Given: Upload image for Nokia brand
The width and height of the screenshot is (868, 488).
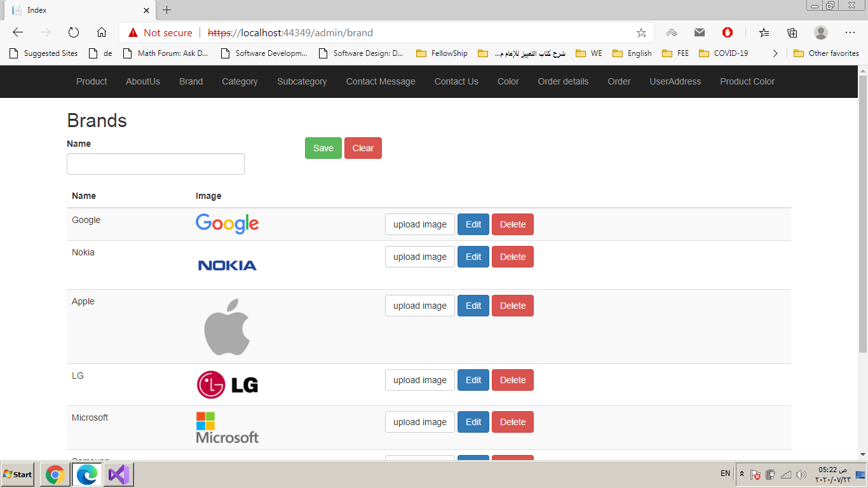Looking at the screenshot, I should (420, 257).
